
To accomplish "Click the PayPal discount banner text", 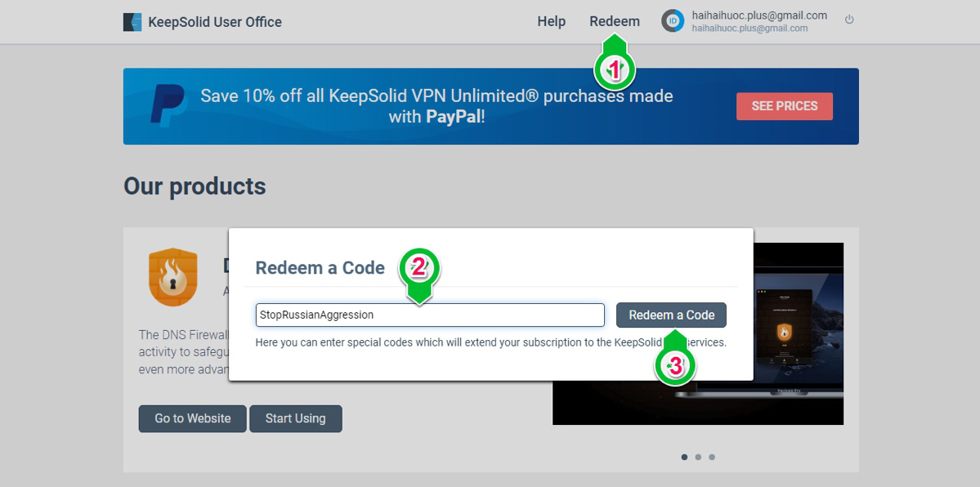I will 436,106.
